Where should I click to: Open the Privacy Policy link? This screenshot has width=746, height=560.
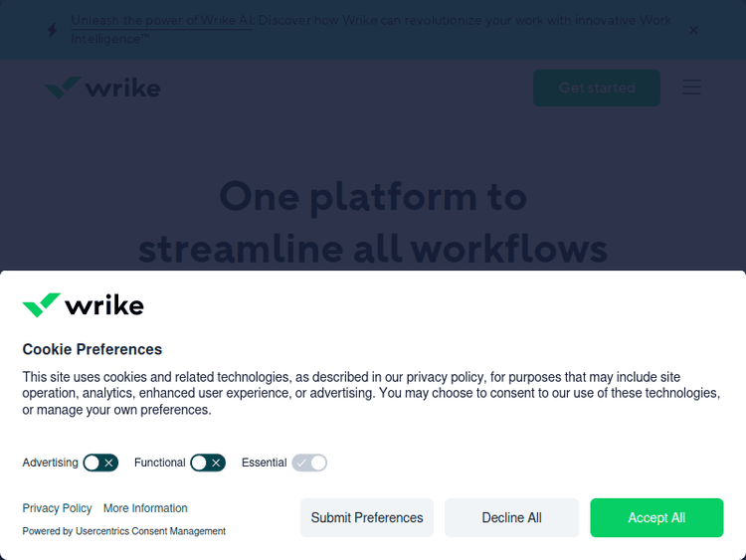pyautogui.click(x=57, y=508)
